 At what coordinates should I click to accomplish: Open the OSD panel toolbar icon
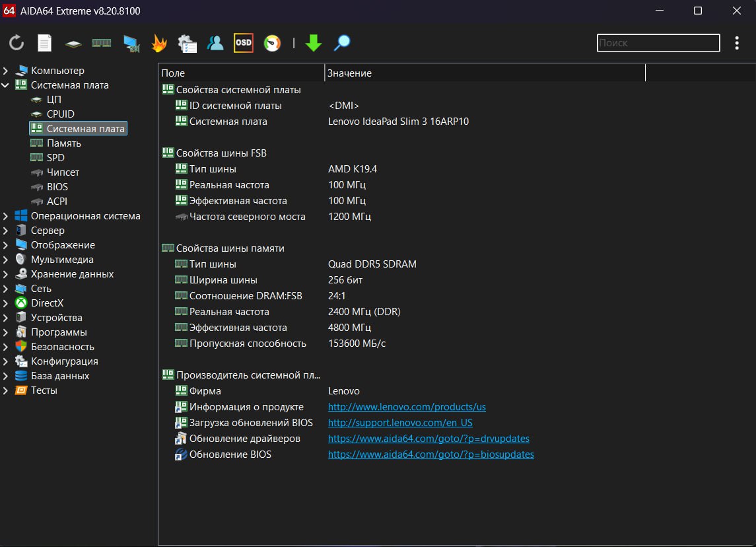tap(244, 43)
